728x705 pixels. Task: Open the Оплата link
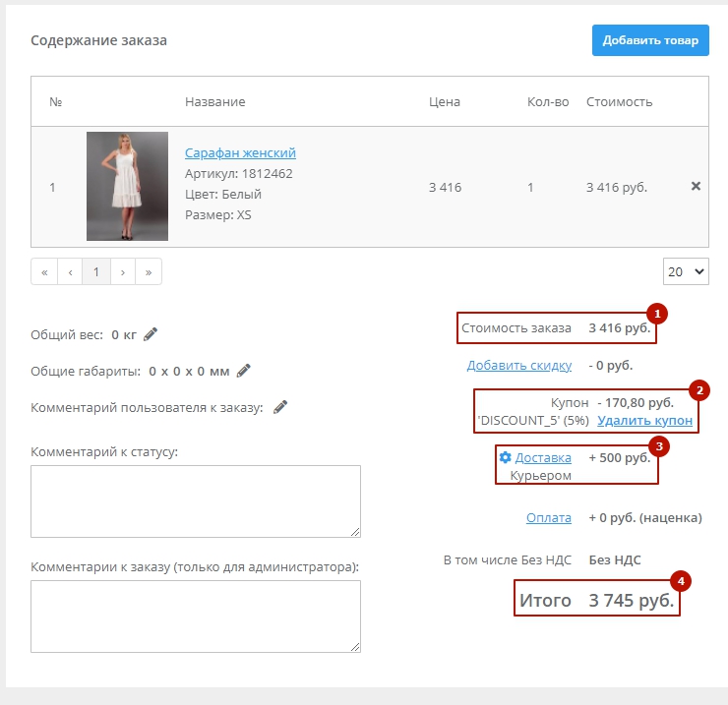pos(548,517)
